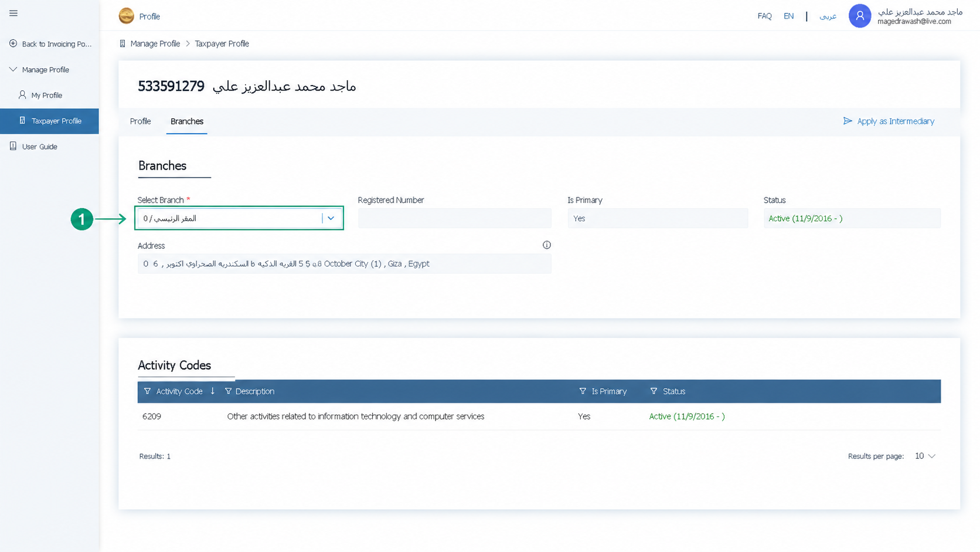Filter by Status column icon
The height and width of the screenshot is (552, 980).
(654, 391)
